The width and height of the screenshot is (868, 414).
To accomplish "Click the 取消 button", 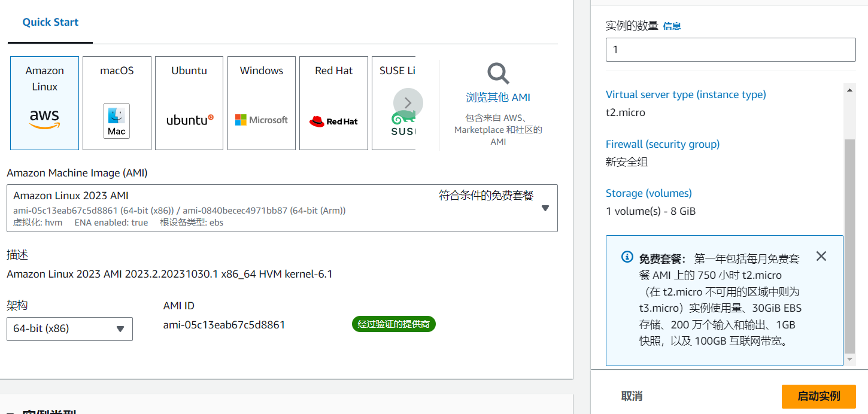I will click(x=632, y=396).
